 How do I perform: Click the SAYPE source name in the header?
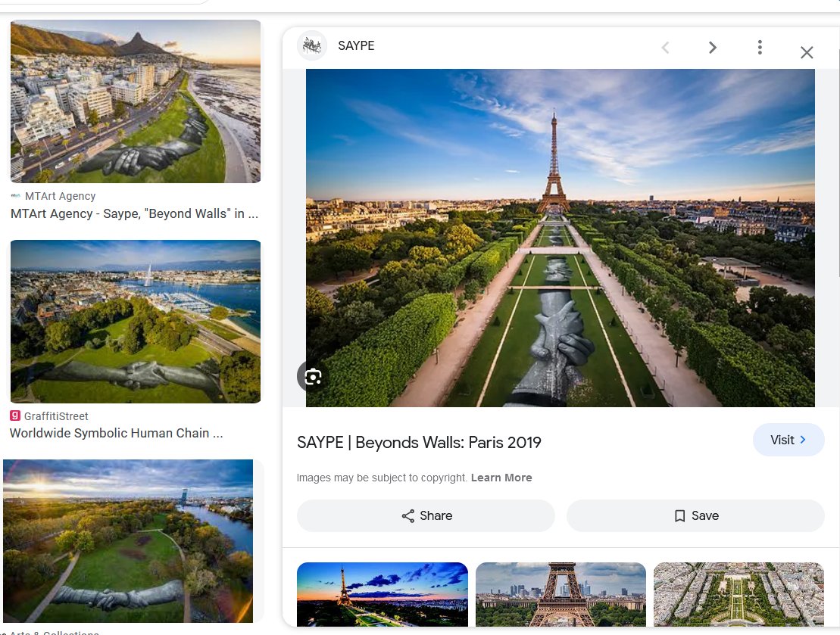356,46
